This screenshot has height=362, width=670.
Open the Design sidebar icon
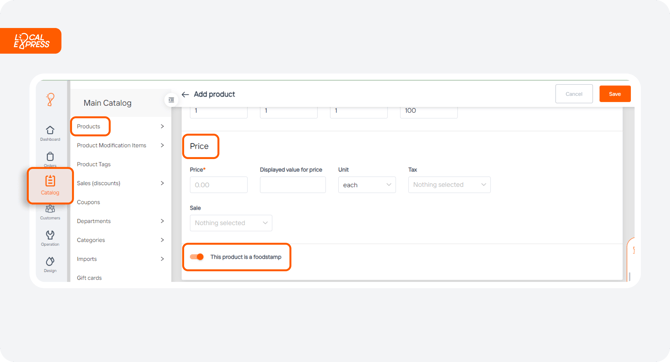click(x=50, y=261)
